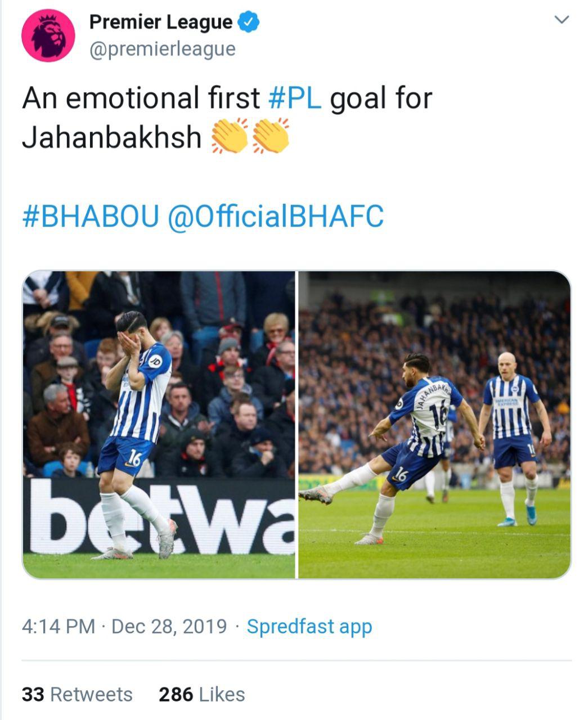Screen dimensions: 588x720
Task: Open the left photo of player covering face
Action: (159, 425)
